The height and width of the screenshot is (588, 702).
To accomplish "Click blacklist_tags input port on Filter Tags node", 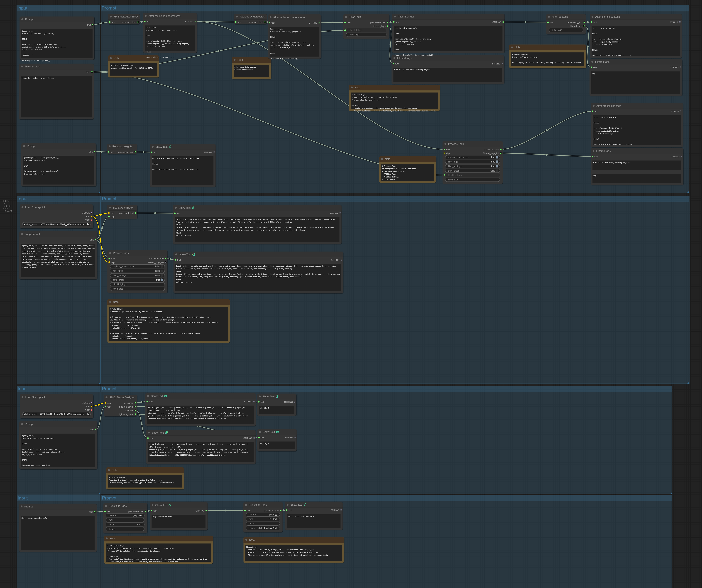I will (345, 30).
